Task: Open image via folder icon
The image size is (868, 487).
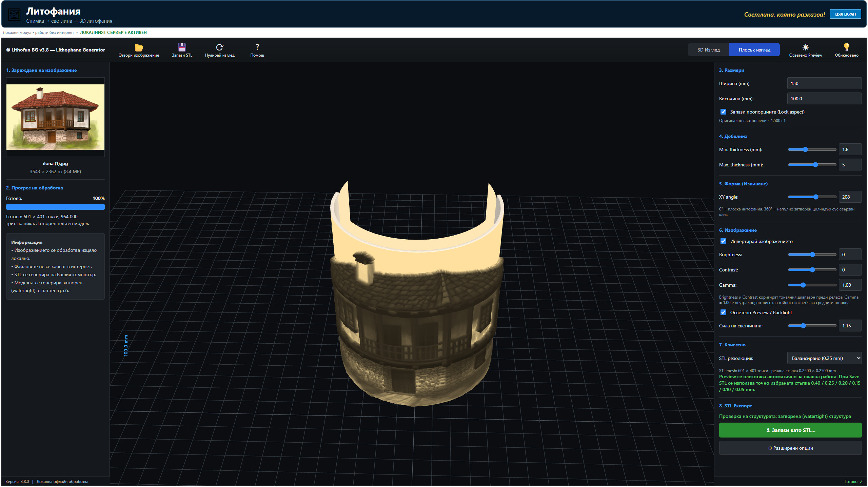Action: click(x=139, y=47)
